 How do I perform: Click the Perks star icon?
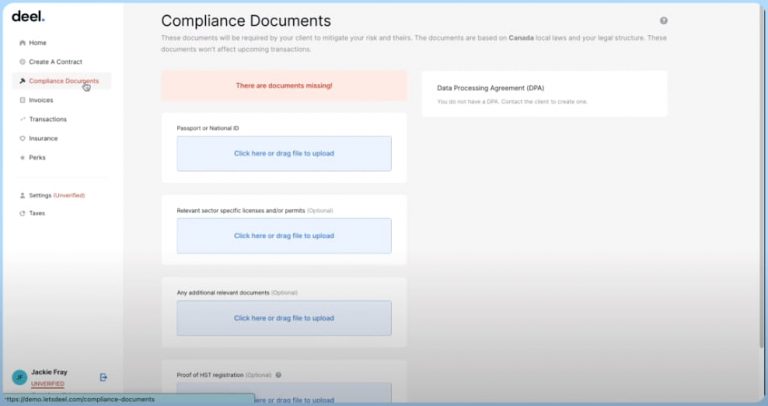point(22,157)
